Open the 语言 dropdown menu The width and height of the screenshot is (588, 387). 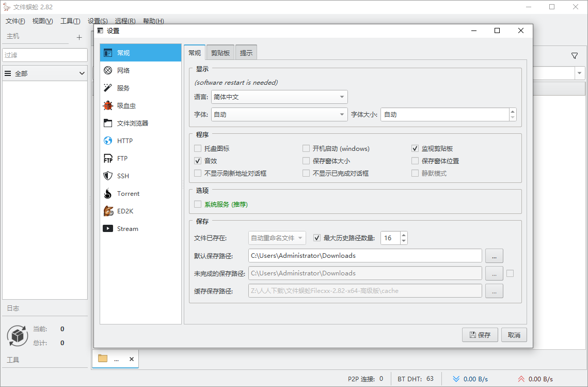(x=279, y=97)
